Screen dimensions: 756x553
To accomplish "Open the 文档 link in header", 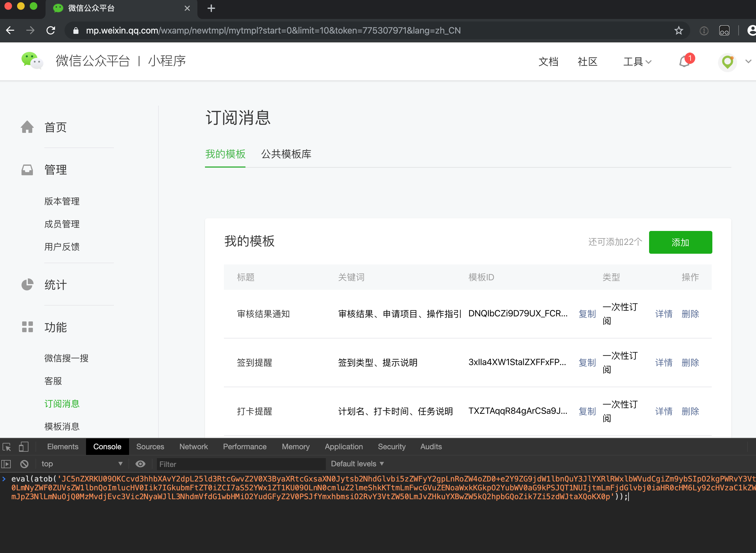I will (548, 62).
